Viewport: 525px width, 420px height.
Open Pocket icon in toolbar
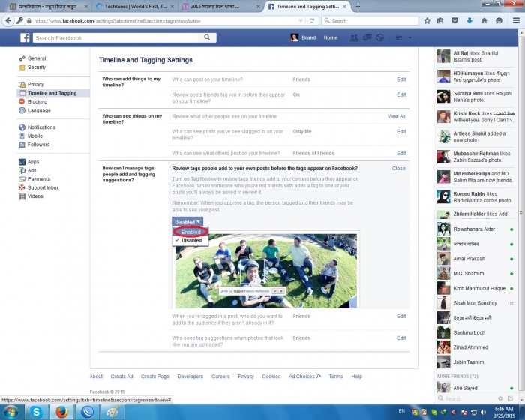(454, 21)
